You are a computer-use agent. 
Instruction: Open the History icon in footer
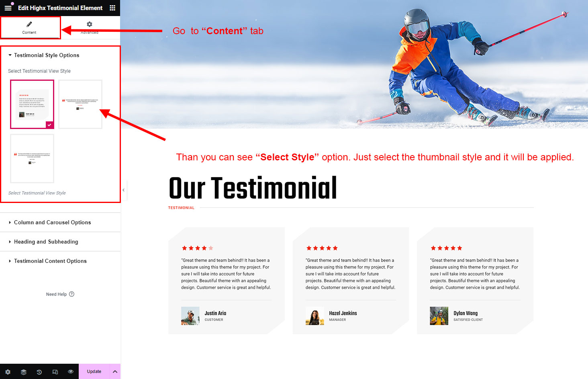pyautogui.click(x=39, y=372)
